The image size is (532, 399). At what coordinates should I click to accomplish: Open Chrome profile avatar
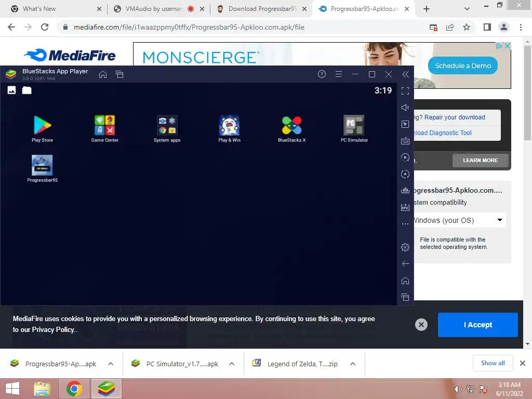pos(504,27)
